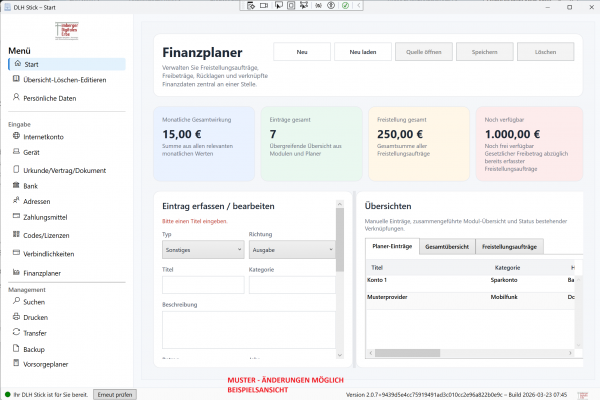Select the Zahlungsmittel card icon
This screenshot has height=400, width=600.
16,219
